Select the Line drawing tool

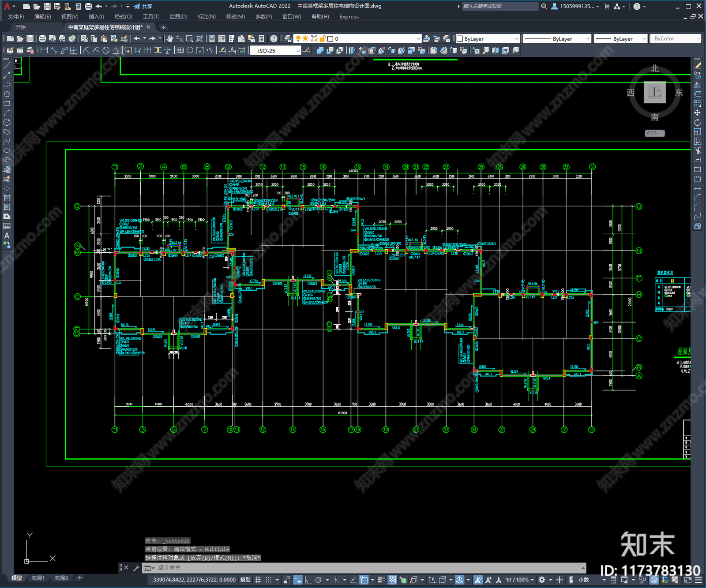click(x=7, y=65)
